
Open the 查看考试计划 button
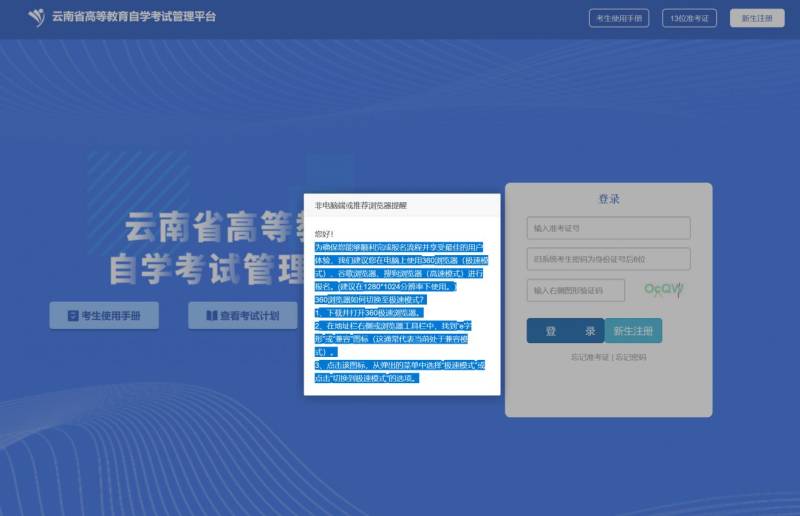pyautogui.click(x=242, y=316)
